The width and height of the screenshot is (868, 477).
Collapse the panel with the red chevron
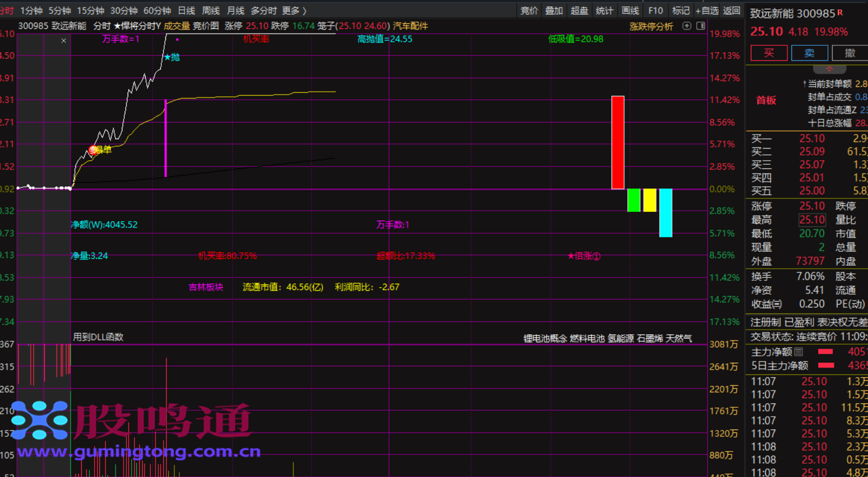[x=829, y=68]
